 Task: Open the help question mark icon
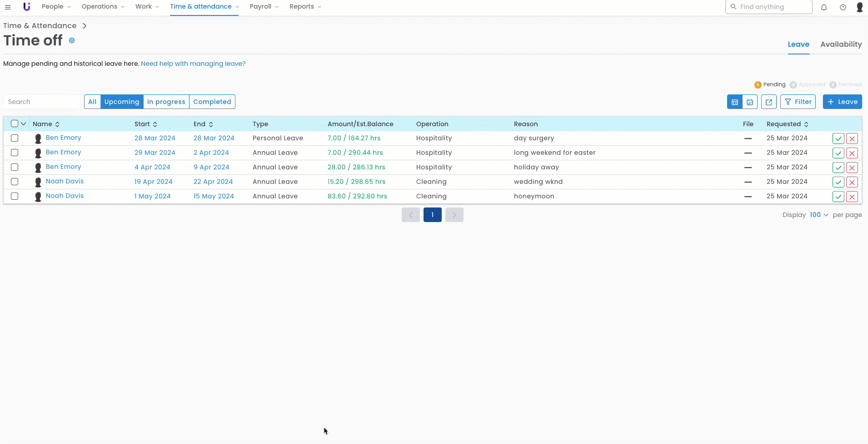coord(843,7)
